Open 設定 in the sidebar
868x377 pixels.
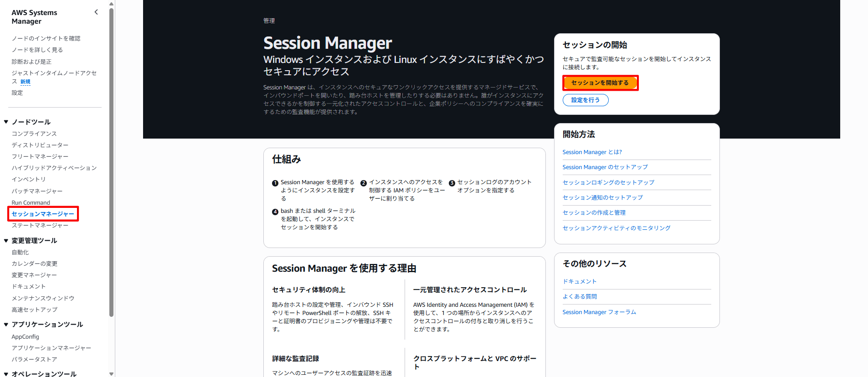tap(17, 93)
